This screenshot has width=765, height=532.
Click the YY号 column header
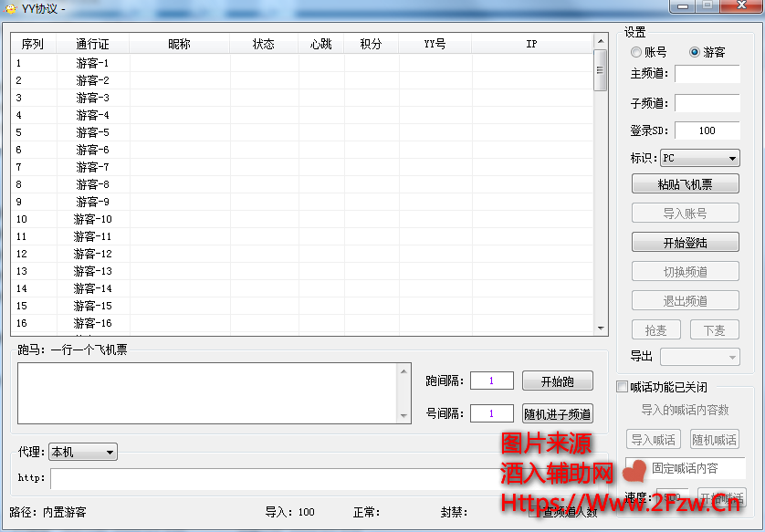[x=435, y=44]
